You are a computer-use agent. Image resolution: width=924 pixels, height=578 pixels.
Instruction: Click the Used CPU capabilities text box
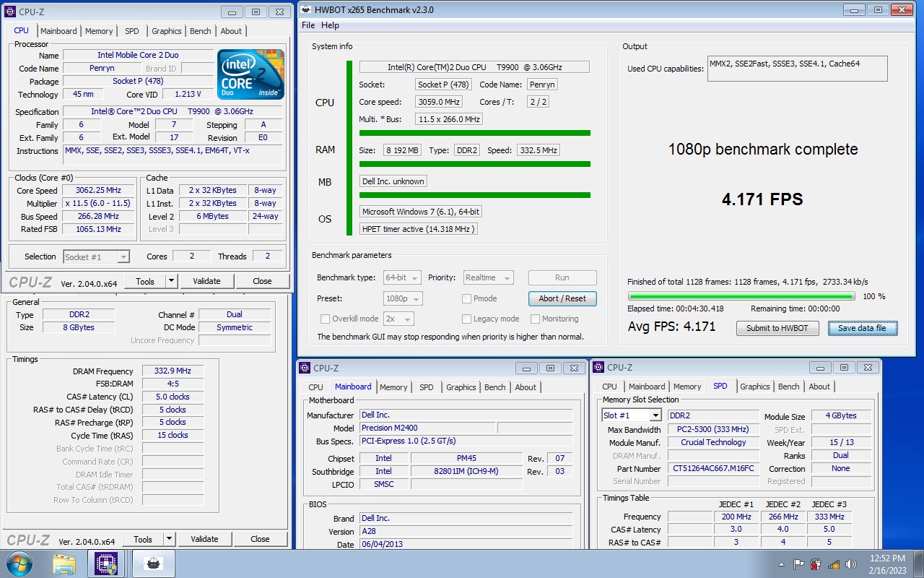tap(797, 69)
